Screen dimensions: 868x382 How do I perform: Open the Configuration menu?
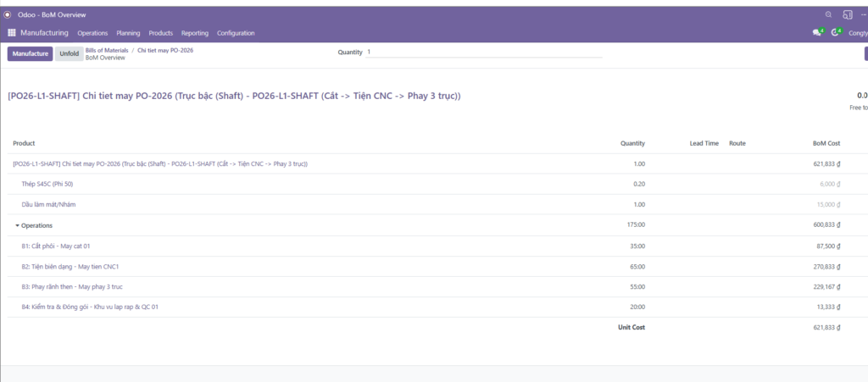tap(236, 33)
